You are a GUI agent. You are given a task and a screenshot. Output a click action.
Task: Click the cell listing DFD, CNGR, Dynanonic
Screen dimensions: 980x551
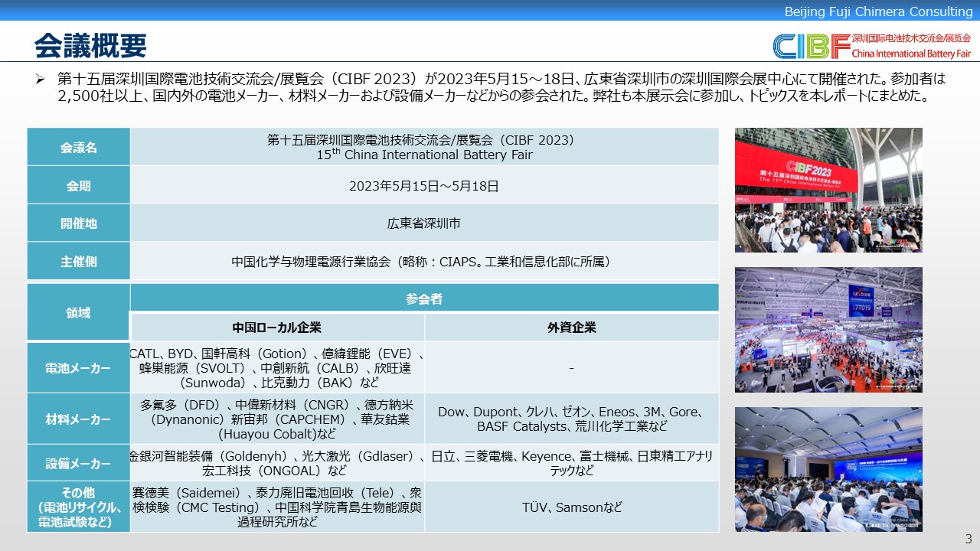point(277,419)
